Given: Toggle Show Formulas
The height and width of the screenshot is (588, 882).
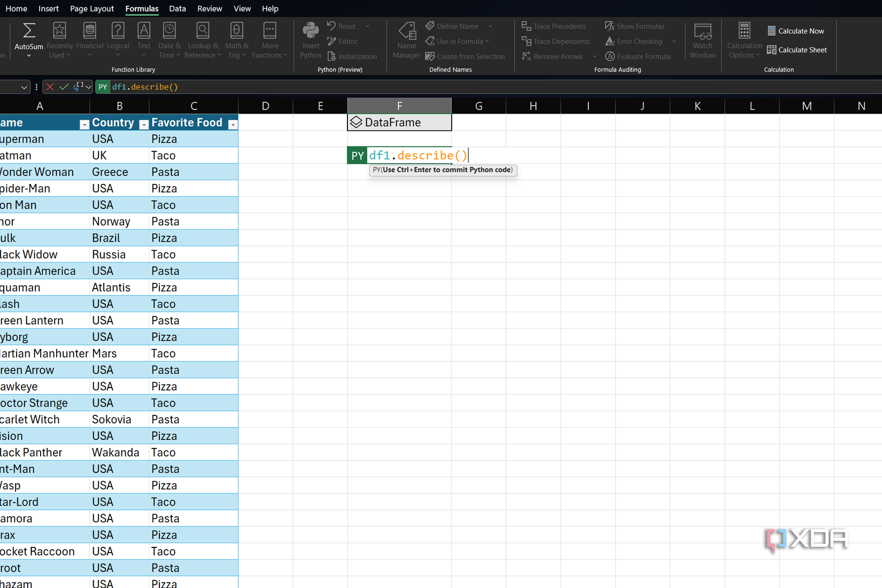Looking at the screenshot, I should click(635, 26).
